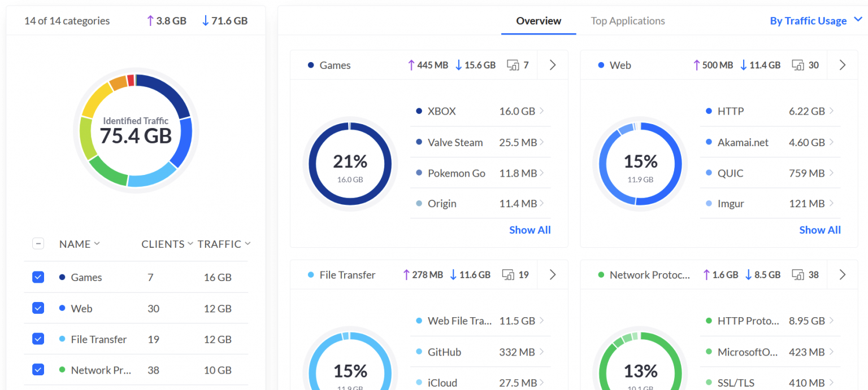Open the iCloud application row
Image resolution: width=868 pixels, height=390 pixels.
480,382
